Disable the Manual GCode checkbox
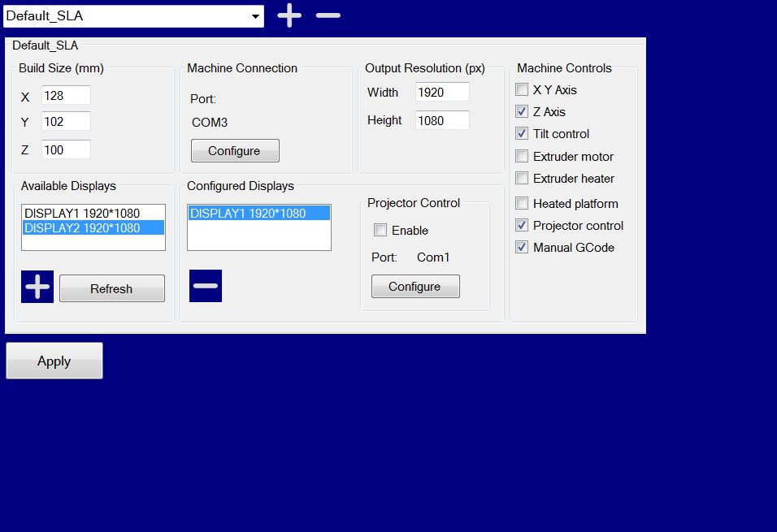 click(522, 248)
